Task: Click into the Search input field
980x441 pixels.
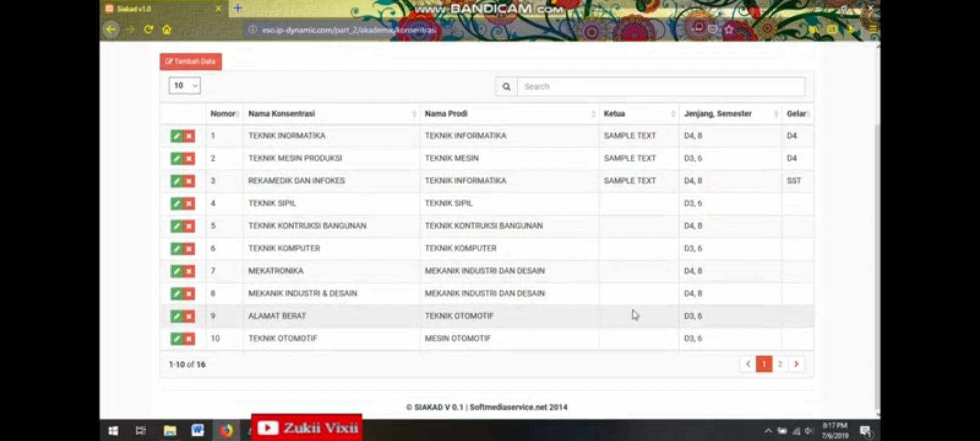Action: [x=660, y=87]
